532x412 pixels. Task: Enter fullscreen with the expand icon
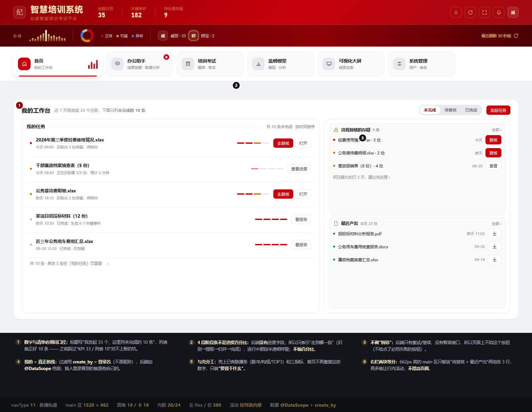tap(484, 12)
